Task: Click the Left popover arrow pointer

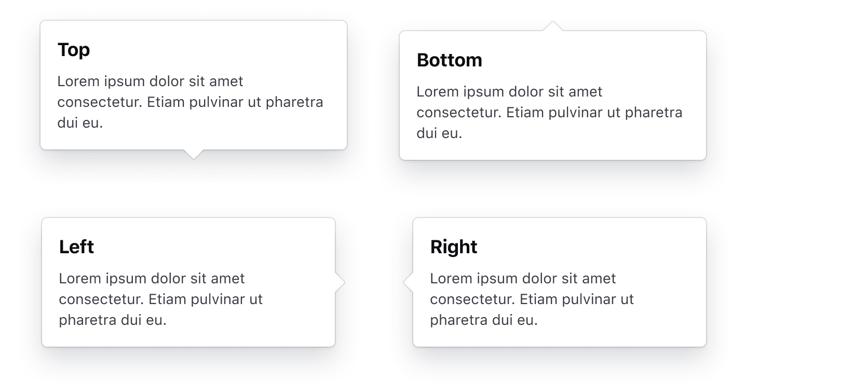Action: (340, 282)
